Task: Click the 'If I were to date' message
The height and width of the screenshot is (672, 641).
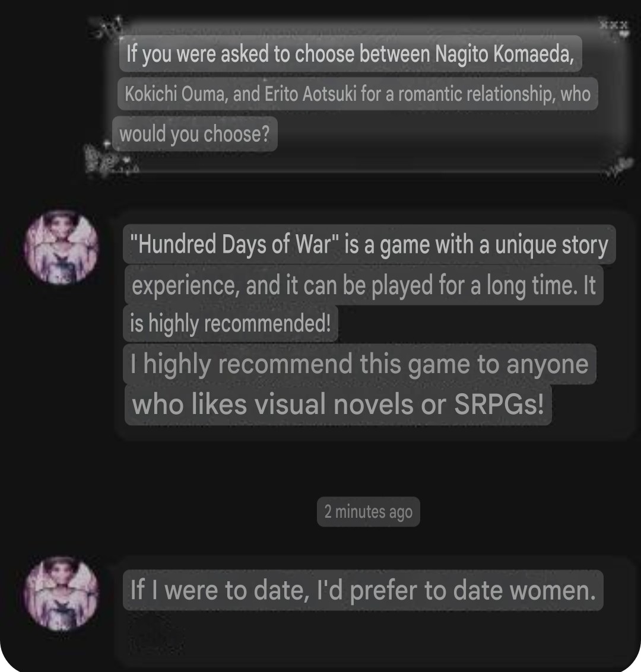Action: click(x=363, y=590)
